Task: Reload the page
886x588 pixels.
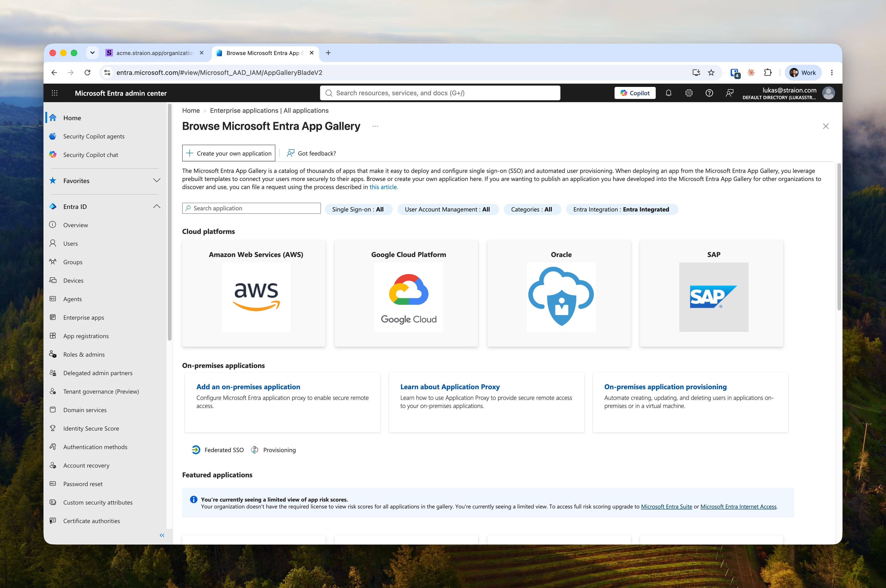Action: pyautogui.click(x=87, y=73)
